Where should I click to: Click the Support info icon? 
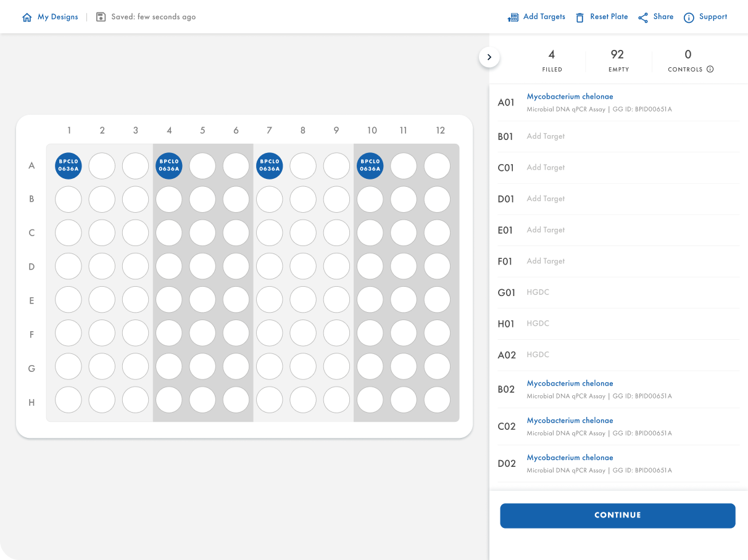point(689,17)
